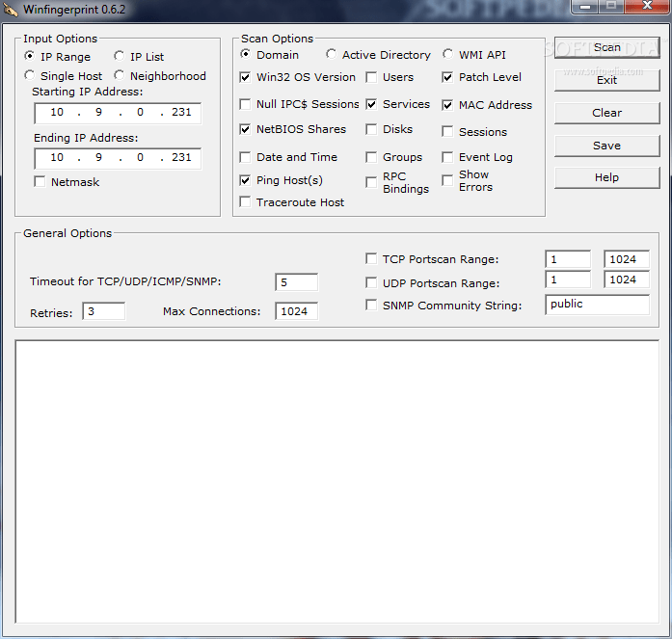Screen dimensions: 672x639
Task: Click the UDP Portscan start port field
Action: tap(568, 280)
